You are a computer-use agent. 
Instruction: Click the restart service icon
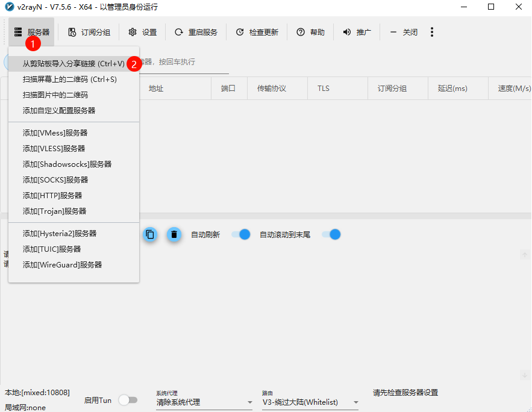pos(178,33)
